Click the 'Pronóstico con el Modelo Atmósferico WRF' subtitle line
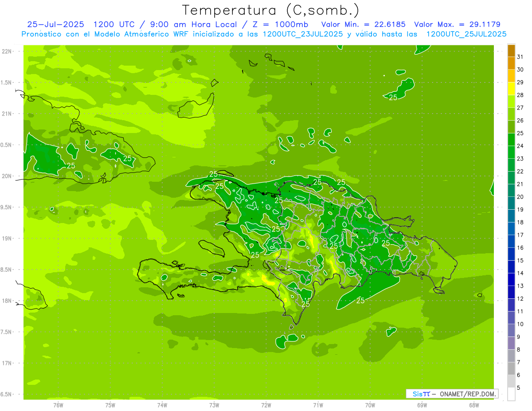Viewport: 532px width, 411px height. tap(264, 34)
